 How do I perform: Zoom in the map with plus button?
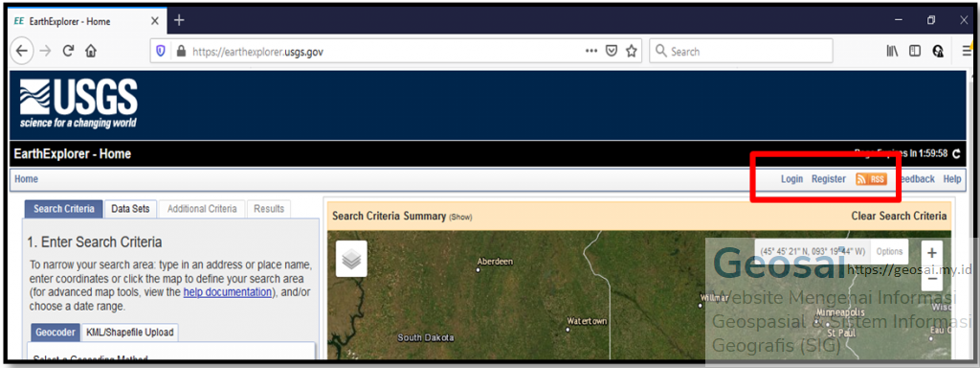[932, 253]
